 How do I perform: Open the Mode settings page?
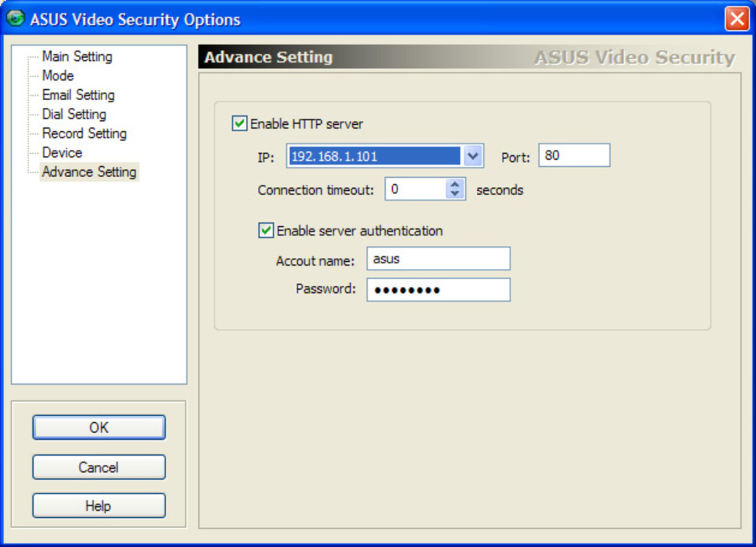pos(58,76)
